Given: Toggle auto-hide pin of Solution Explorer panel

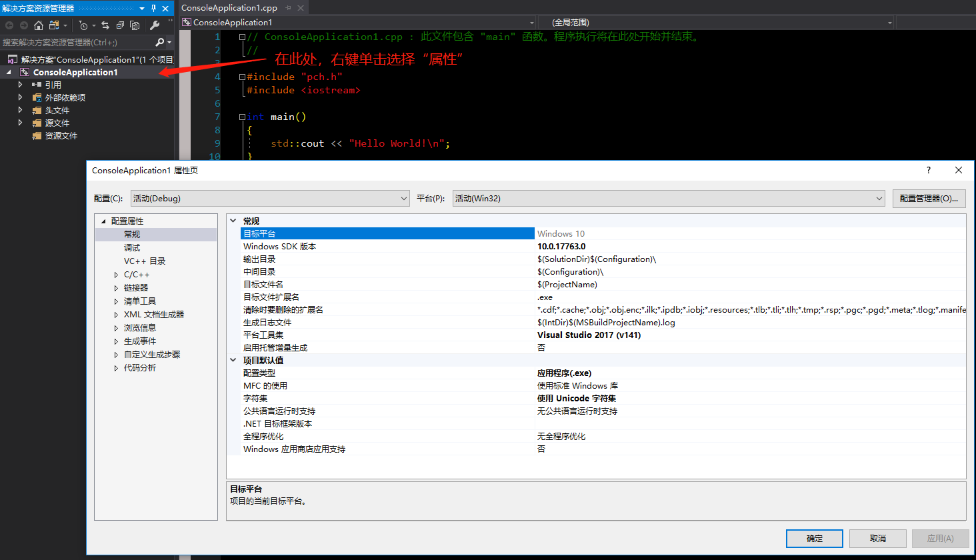Looking at the screenshot, I should pos(153,8).
